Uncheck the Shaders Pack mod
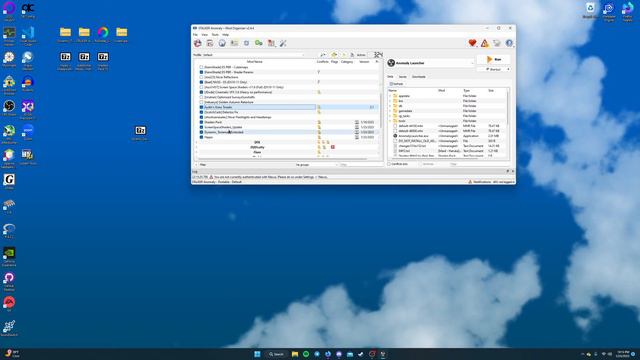The image size is (640, 360). coord(201,122)
